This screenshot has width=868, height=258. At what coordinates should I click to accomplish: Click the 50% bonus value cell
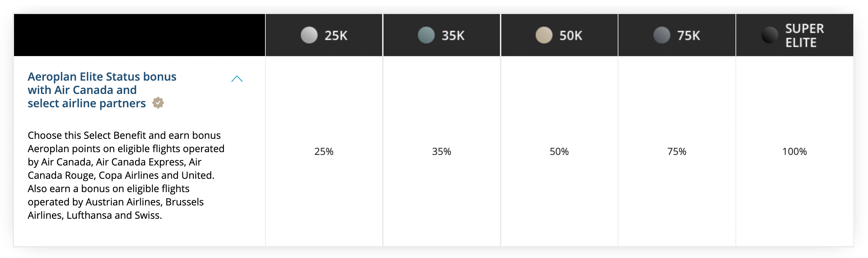tap(559, 151)
